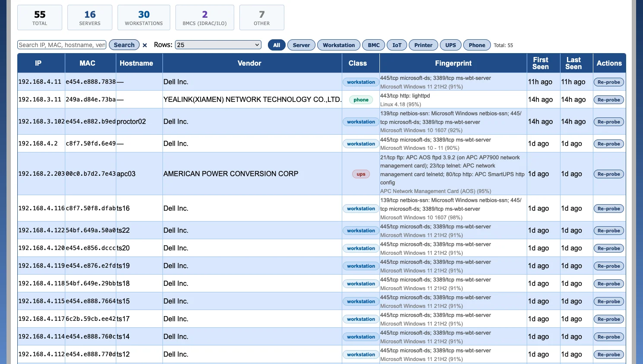Re-probe host ts22
Viewport: 643px width, 364px height.
click(609, 231)
